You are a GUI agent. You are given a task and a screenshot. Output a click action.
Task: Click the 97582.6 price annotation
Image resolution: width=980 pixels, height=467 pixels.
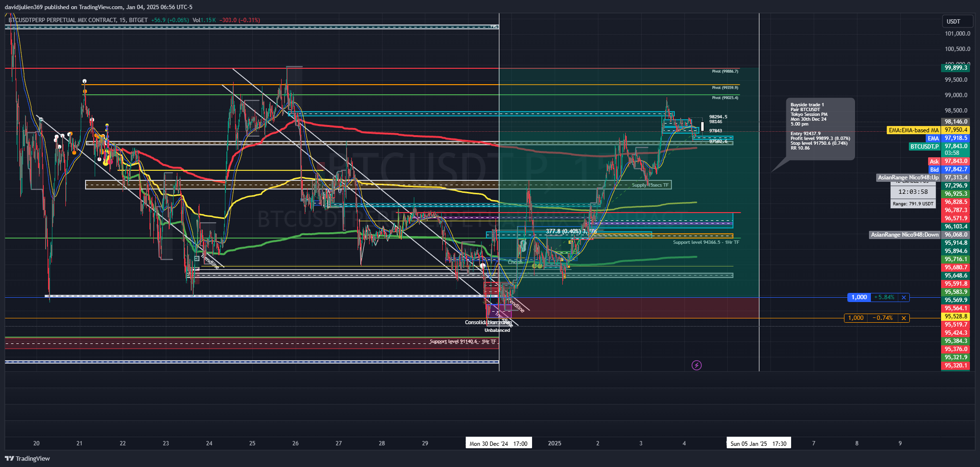(718, 141)
